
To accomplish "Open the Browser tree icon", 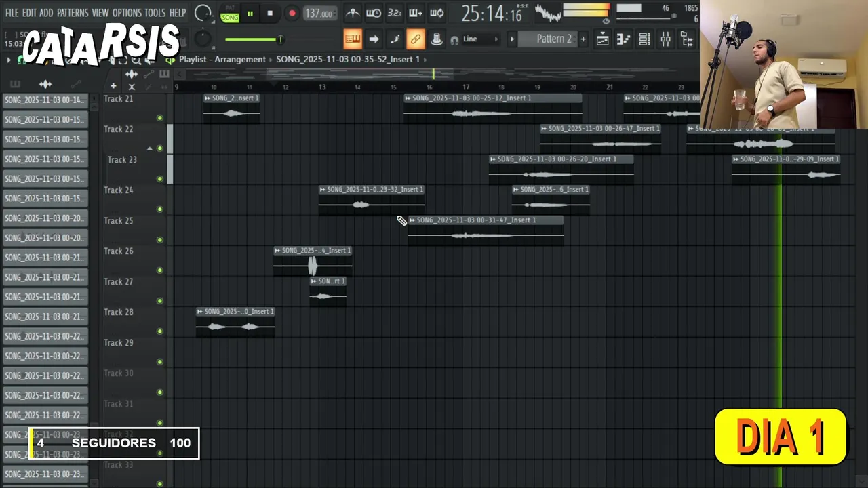I will (x=686, y=39).
